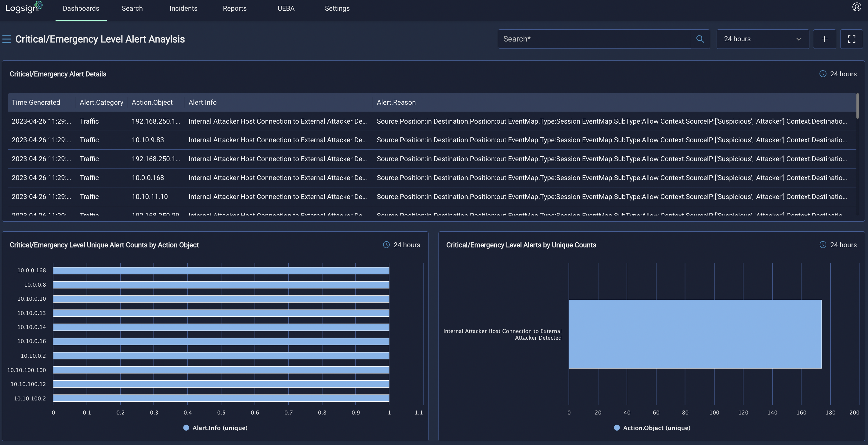
Task: Click Internal Attacker Host Connection axis label
Action: (x=502, y=334)
